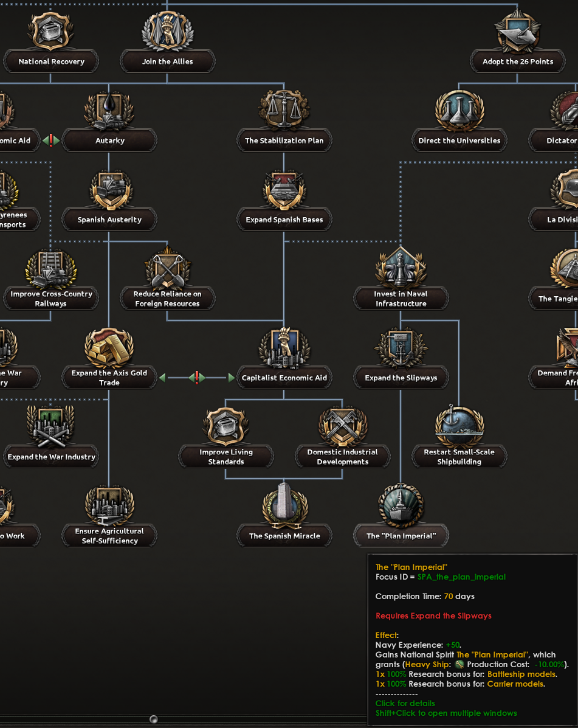The height and width of the screenshot is (728, 578).
Task: Click the Improve Living Standards label
Action: [226, 456]
